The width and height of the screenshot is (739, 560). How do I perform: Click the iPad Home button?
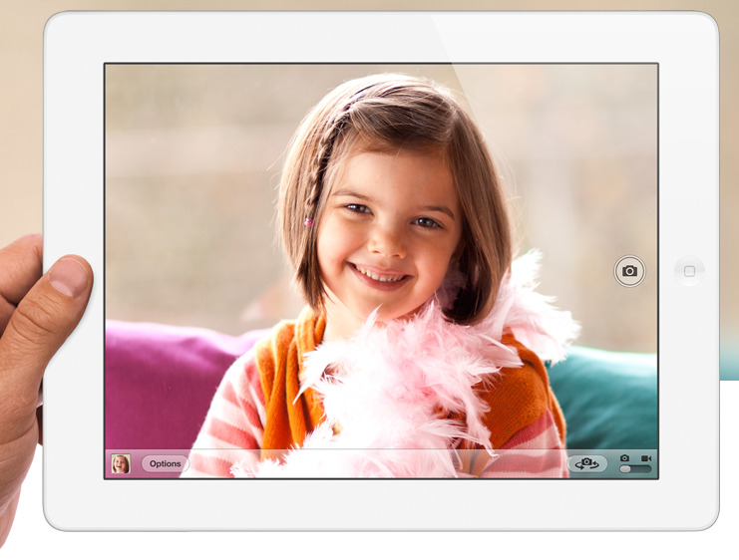coord(689,271)
